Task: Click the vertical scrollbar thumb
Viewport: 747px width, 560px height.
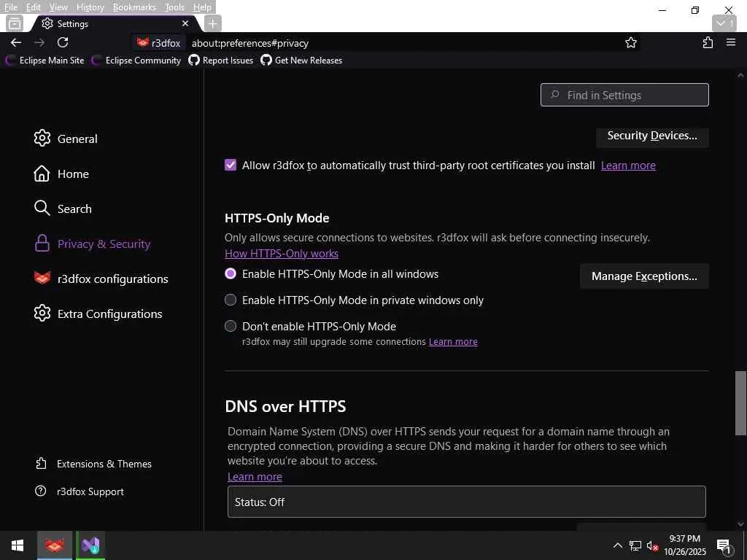Action: [x=740, y=402]
